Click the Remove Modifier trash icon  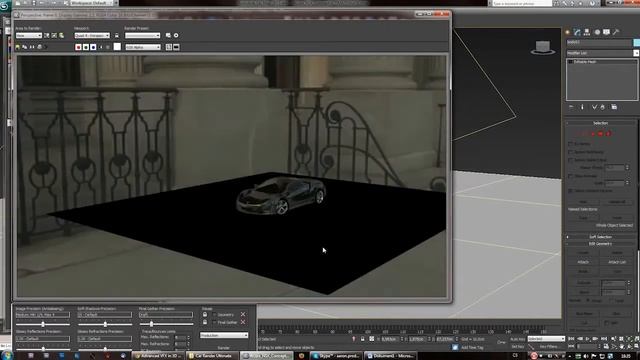click(x=602, y=107)
